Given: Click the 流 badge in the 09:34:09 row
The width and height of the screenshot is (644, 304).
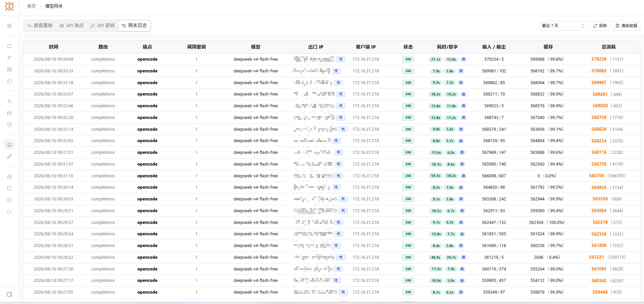Looking at the screenshot, I should click(464, 59).
